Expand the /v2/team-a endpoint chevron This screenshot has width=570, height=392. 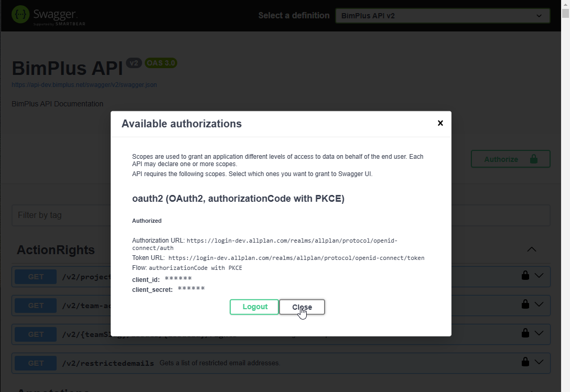click(539, 304)
